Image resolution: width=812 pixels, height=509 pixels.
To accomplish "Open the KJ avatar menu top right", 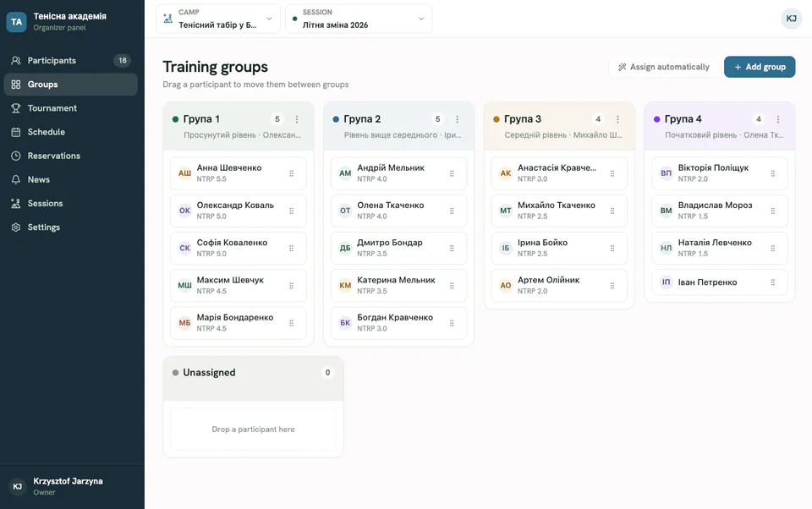I will pyautogui.click(x=792, y=19).
